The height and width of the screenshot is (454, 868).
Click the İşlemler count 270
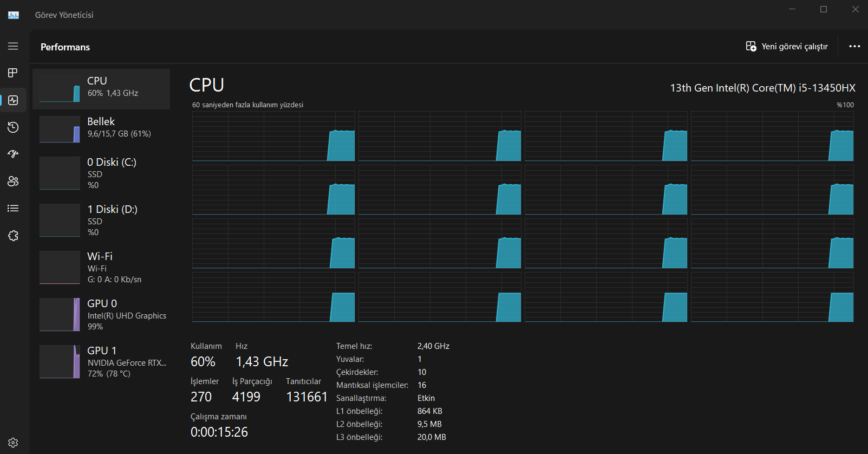(x=201, y=397)
